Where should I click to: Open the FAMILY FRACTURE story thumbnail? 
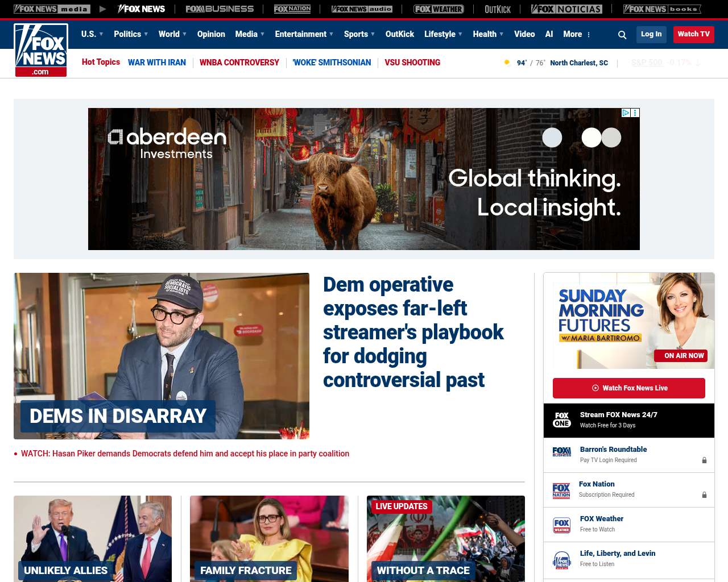[269, 539]
